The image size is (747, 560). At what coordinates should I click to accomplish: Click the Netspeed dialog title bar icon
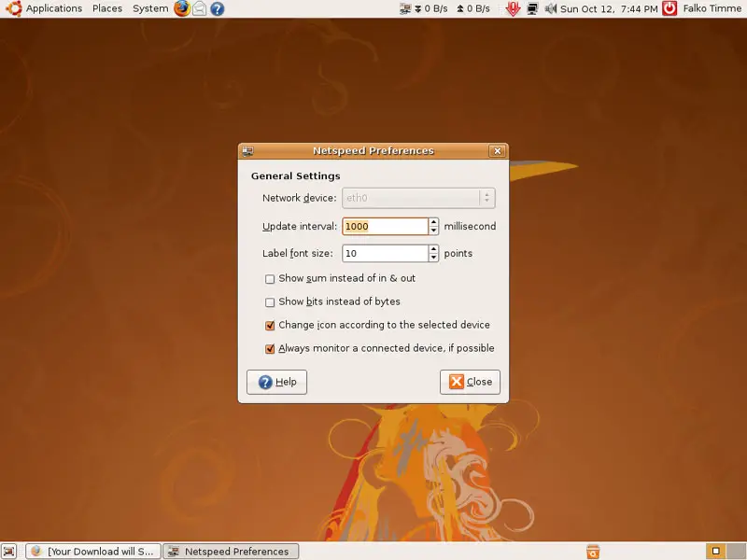(247, 151)
